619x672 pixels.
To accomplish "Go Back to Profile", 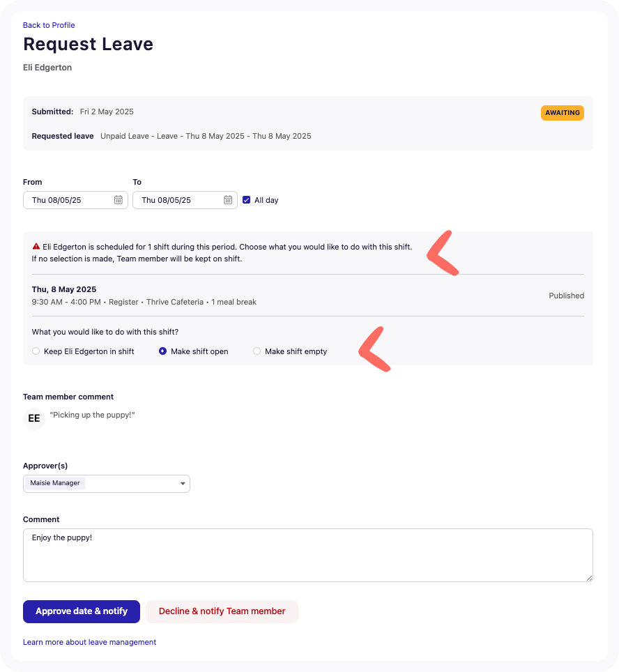I will (49, 25).
